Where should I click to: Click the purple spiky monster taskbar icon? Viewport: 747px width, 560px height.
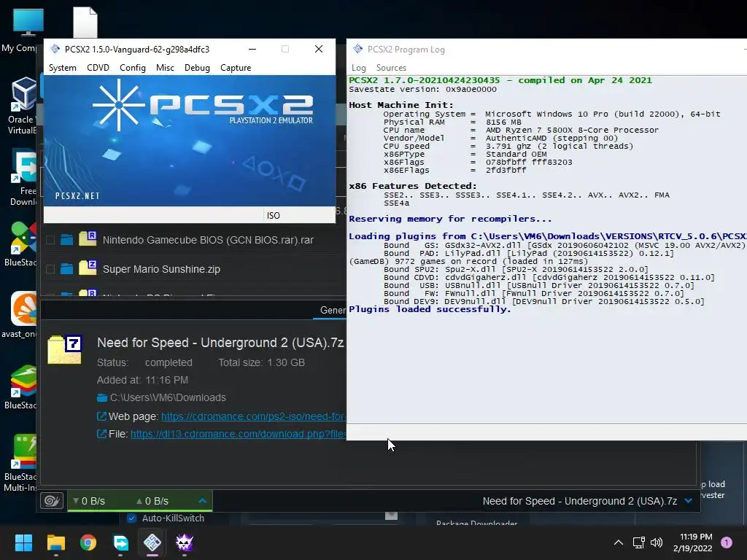tap(185, 542)
